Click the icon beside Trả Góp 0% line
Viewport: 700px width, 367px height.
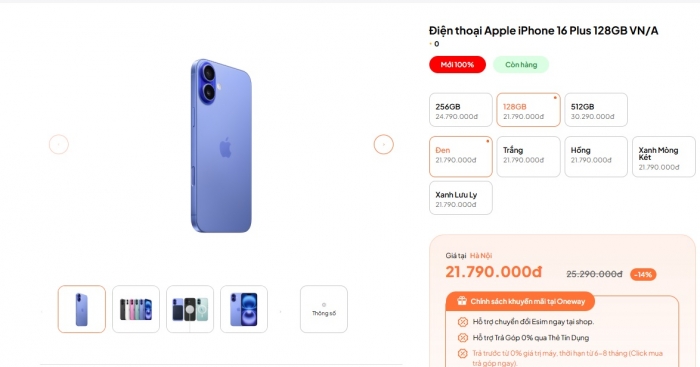pos(462,338)
